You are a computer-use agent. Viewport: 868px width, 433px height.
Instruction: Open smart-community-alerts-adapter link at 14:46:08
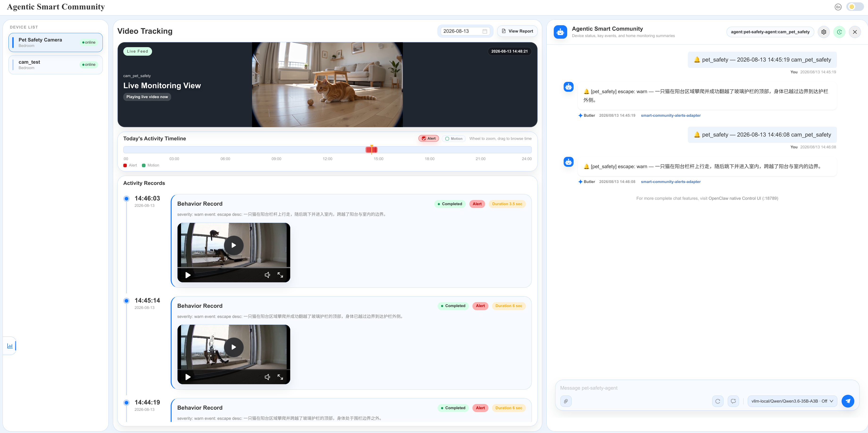point(670,182)
